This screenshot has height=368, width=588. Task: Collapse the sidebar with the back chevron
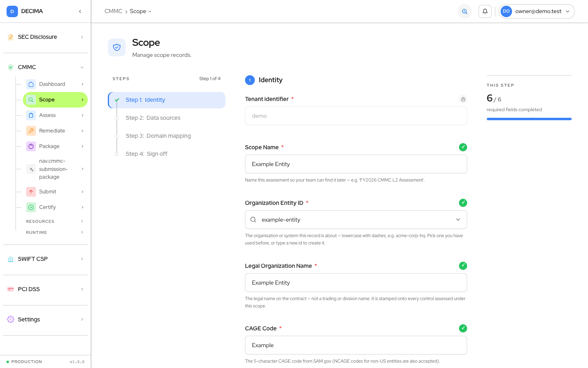click(80, 11)
